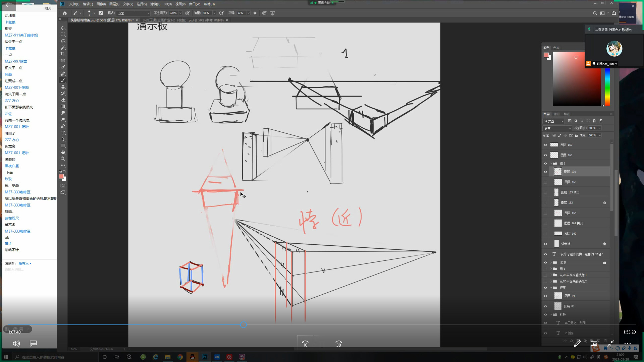Toggle visibility of 演示板 layer
The height and width of the screenshot is (362, 644).
click(545, 244)
